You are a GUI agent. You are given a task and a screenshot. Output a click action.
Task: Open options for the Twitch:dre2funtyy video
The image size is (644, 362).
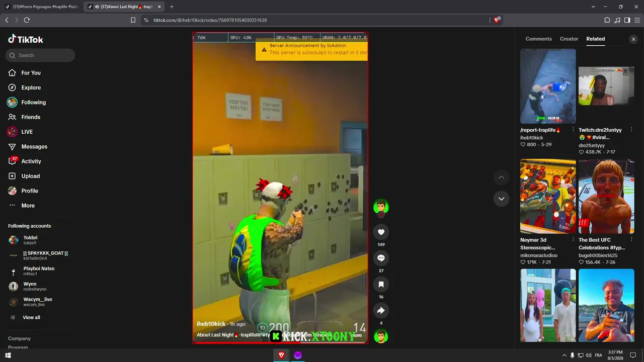click(631, 130)
